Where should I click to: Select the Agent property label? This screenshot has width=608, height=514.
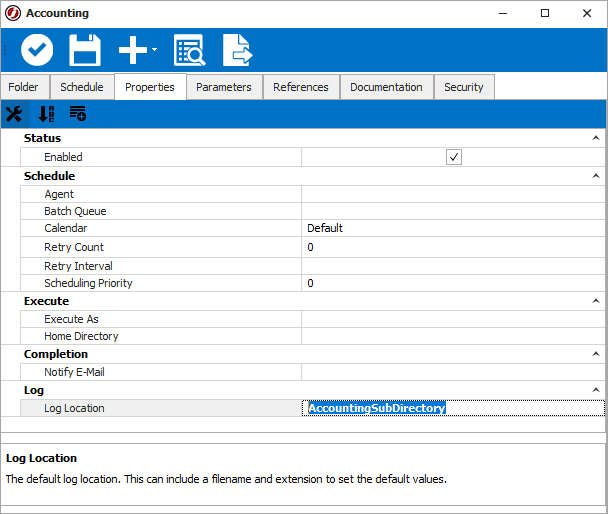[x=59, y=194]
